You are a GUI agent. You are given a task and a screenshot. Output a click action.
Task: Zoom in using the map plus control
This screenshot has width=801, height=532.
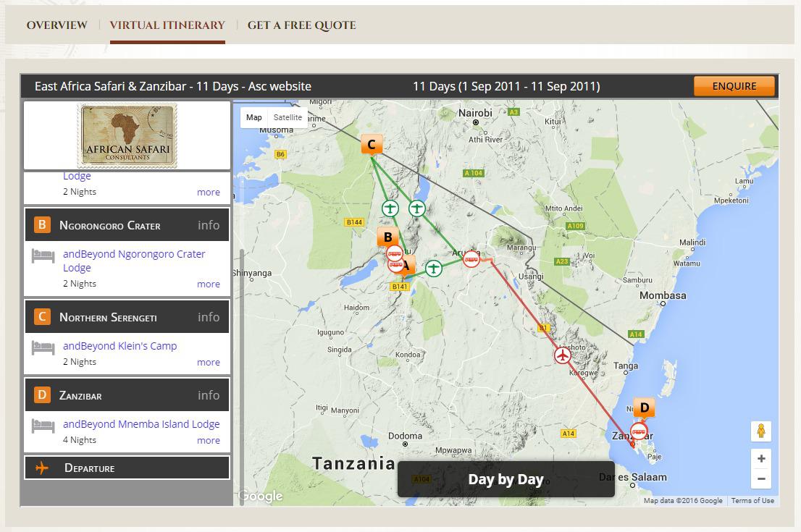761,458
